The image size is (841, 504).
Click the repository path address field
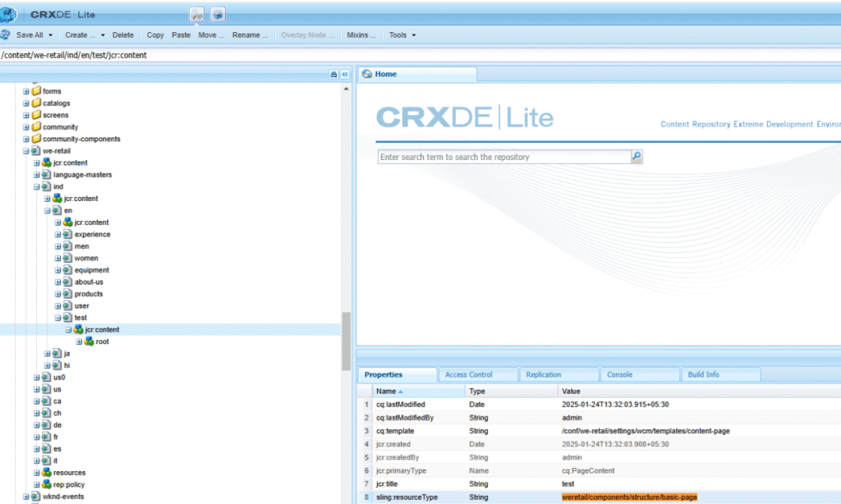point(420,55)
